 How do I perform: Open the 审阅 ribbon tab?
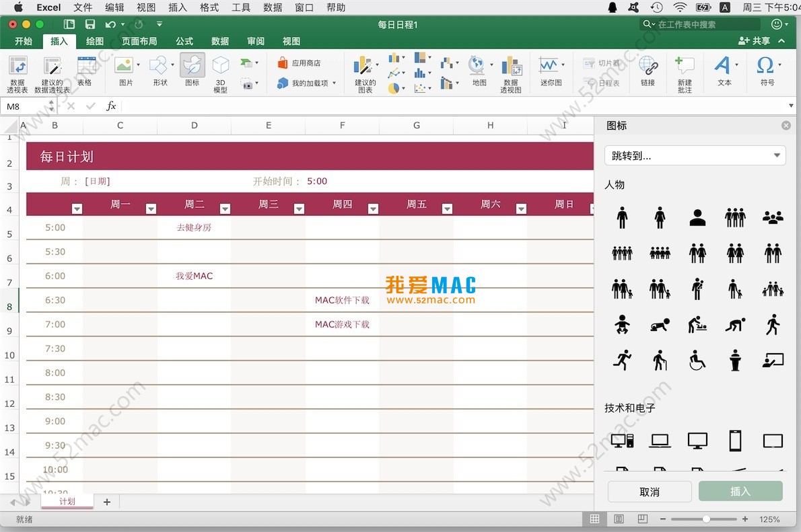[256, 41]
